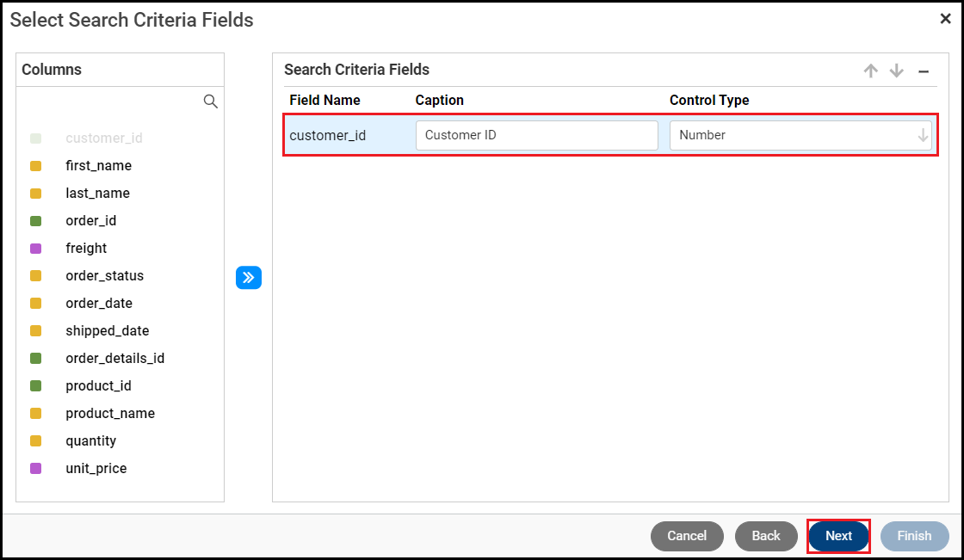Click the double-arrow add field button
Image resolution: width=964 pixels, height=560 pixels.
tap(249, 278)
